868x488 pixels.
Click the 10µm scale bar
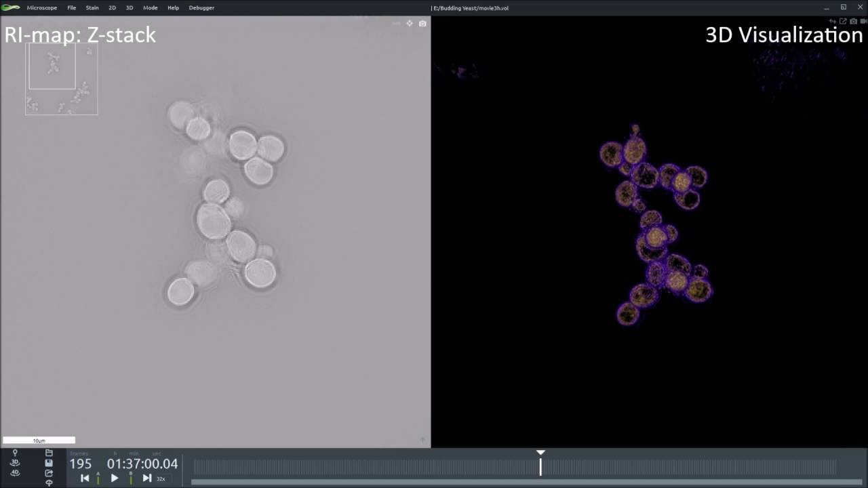tap(39, 440)
